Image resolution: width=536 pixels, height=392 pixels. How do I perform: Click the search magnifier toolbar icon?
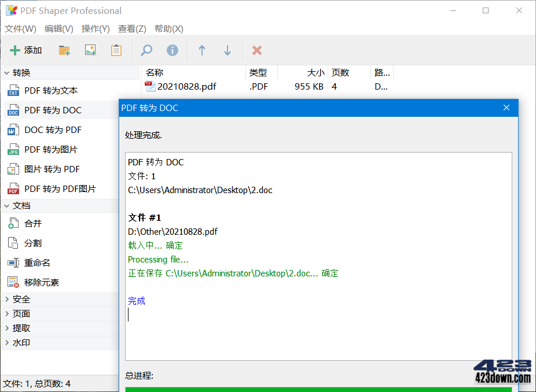[145, 50]
